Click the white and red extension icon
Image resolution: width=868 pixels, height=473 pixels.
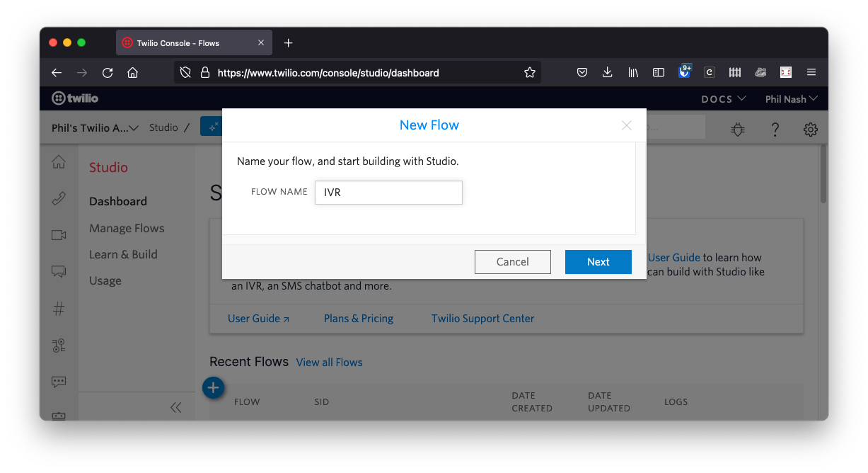coord(786,72)
